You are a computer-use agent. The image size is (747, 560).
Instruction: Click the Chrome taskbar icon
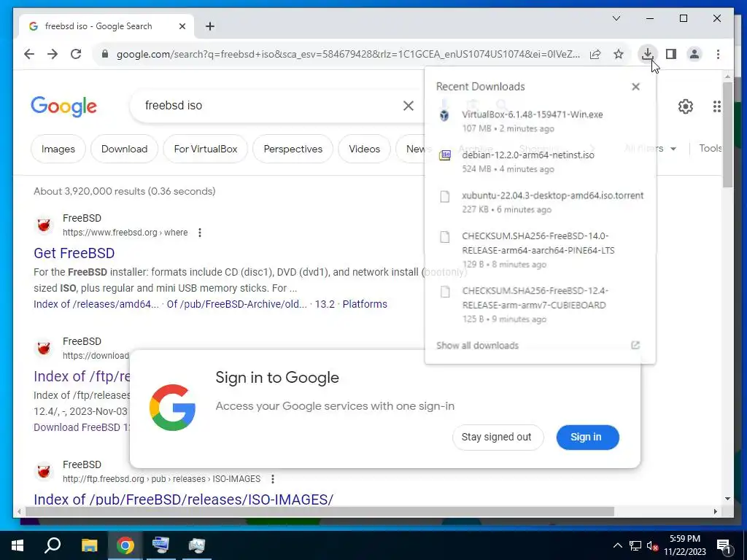click(x=125, y=545)
